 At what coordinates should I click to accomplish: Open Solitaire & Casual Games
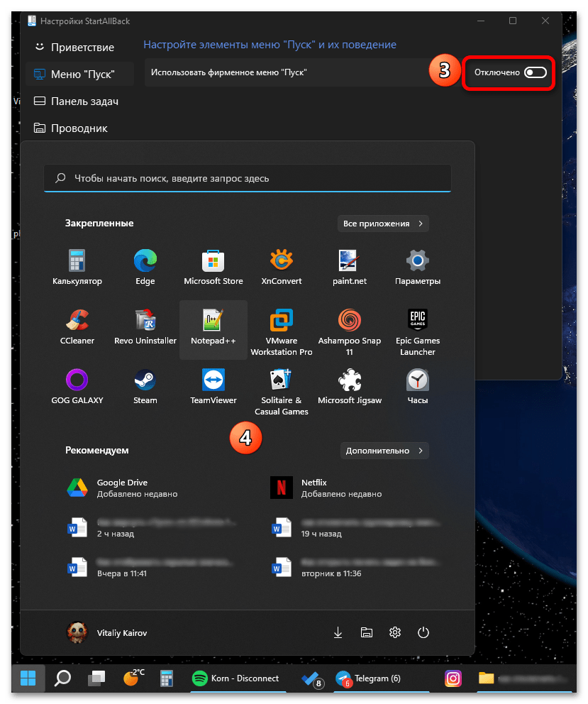tap(282, 392)
